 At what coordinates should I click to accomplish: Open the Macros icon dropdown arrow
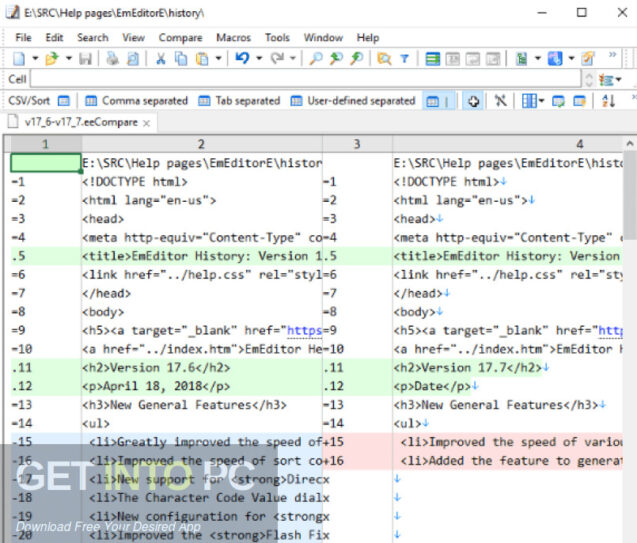(571, 58)
